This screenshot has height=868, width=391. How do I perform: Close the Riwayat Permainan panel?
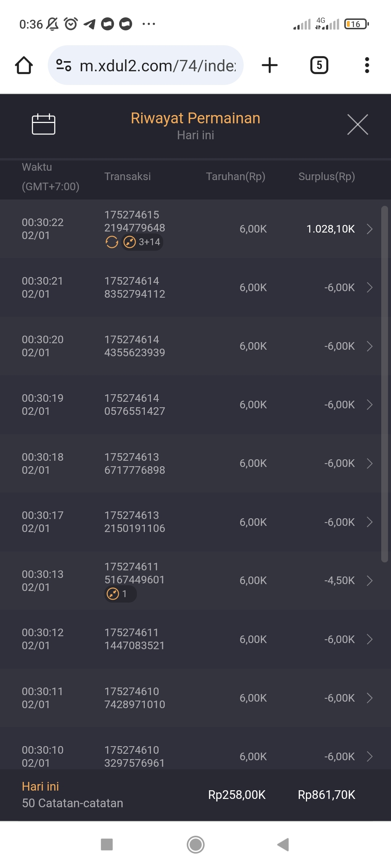tap(357, 124)
